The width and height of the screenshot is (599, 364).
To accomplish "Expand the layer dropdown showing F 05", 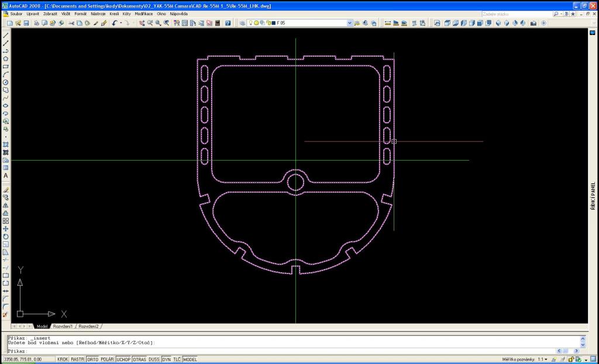I will tap(350, 23).
